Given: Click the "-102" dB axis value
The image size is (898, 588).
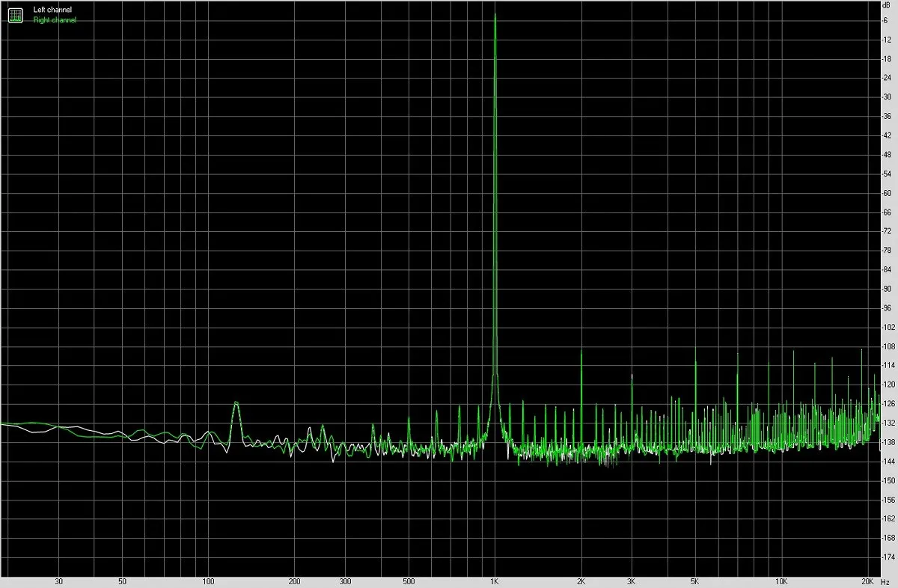Looking at the screenshot, I should (x=888, y=328).
